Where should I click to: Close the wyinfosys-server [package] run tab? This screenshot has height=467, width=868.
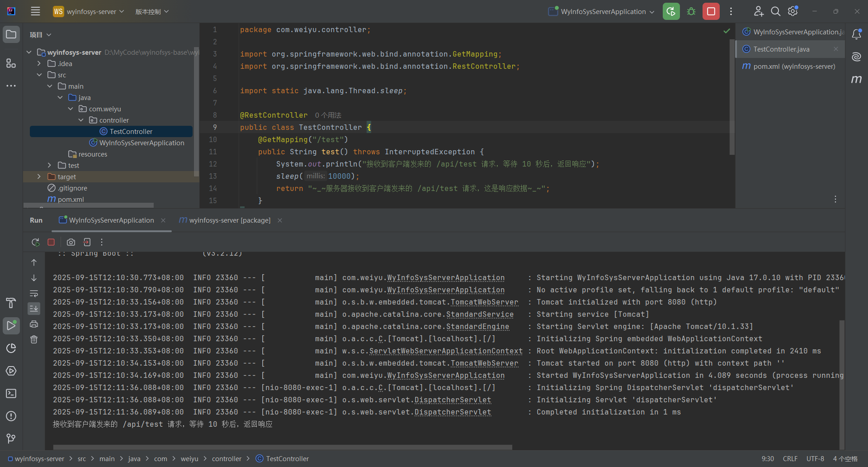[280, 220]
